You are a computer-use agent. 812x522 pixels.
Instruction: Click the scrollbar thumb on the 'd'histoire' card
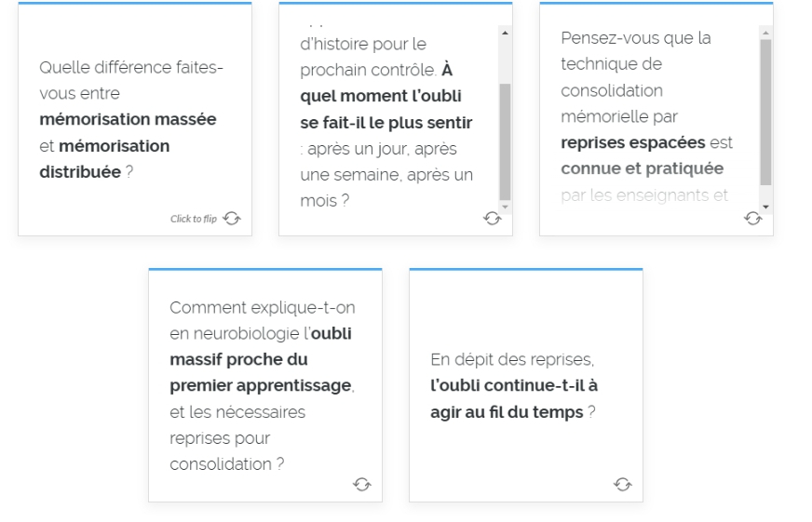click(505, 141)
